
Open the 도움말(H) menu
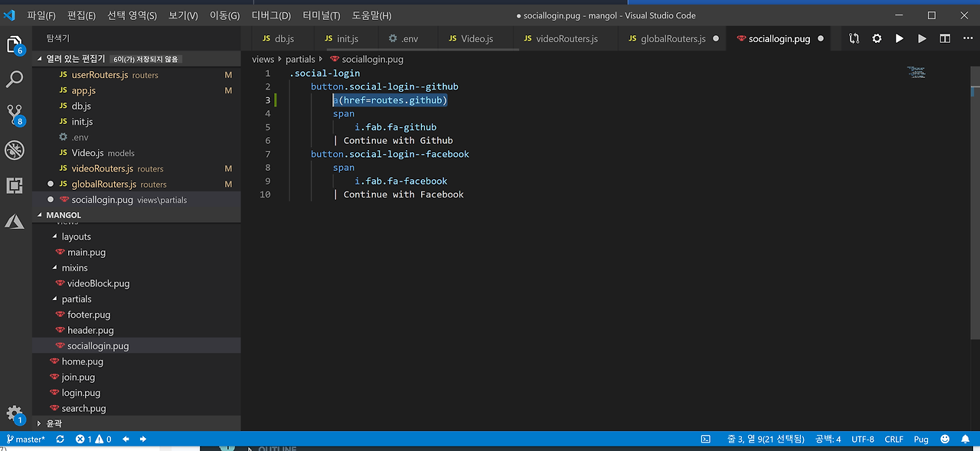[371, 15]
